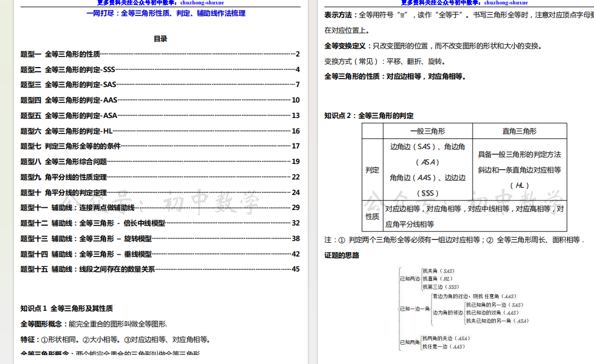The height and width of the screenshot is (364, 594).
Task: Jump to 题型二 全等三角形的判定-SSS
Action: [160, 70]
